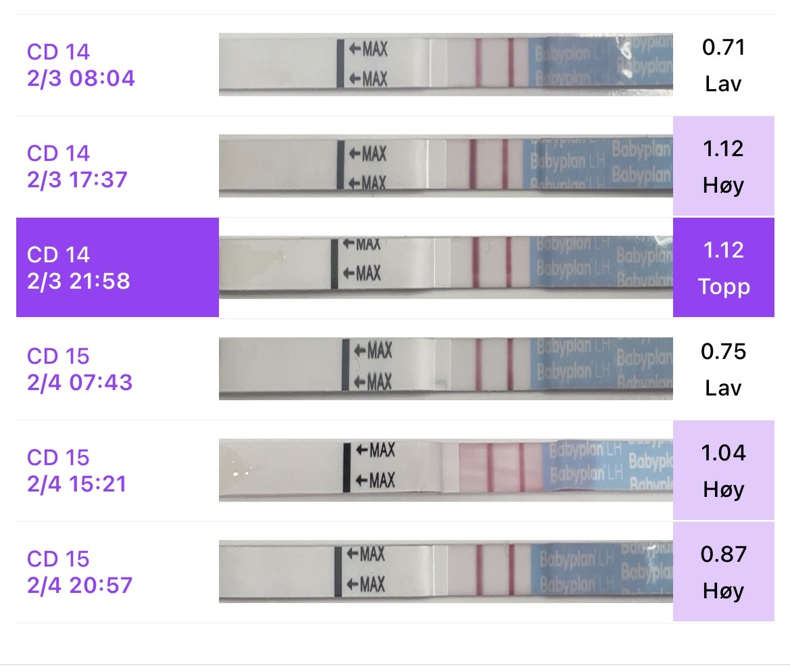Screen dimensions: 790x672
Task: Tap the dark purple 1.12 Topp result
Action: click(723, 268)
